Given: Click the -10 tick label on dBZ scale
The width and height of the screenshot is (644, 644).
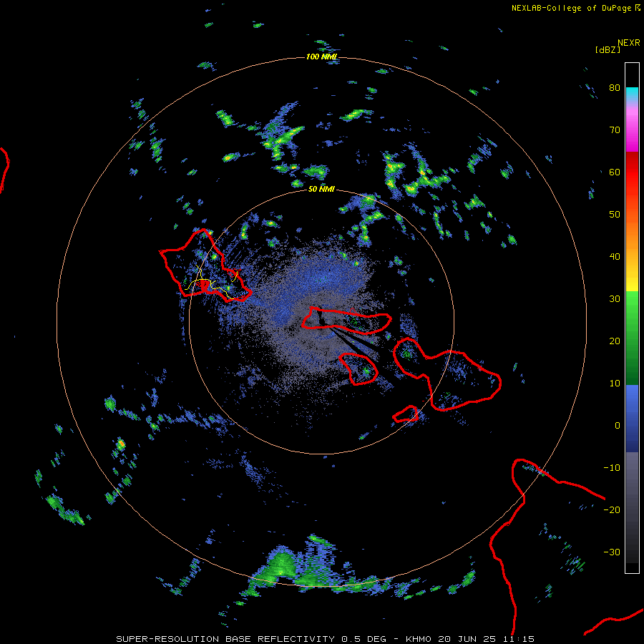Looking at the screenshot, I should coord(612,468).
